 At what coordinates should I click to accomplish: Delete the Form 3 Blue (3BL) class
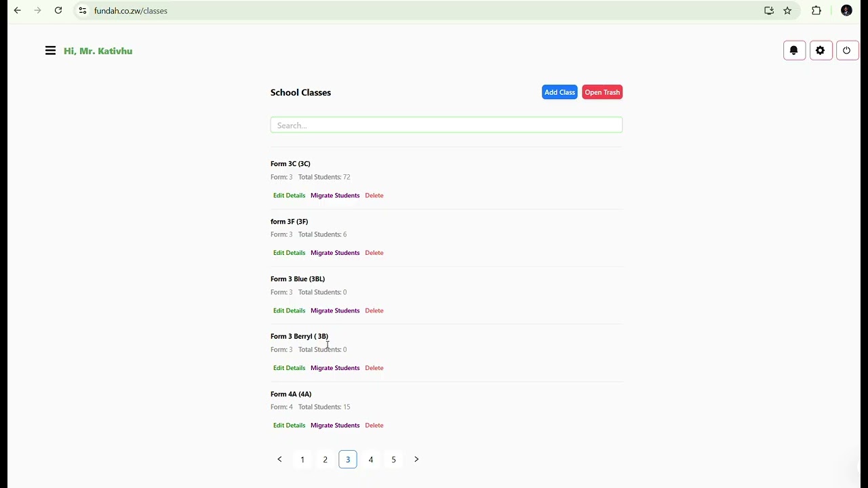[x=374, y=310]
